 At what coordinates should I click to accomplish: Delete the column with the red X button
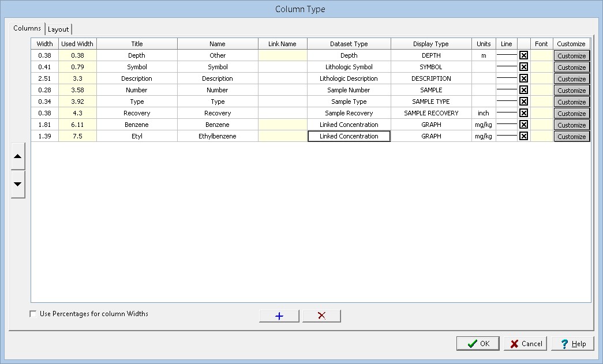pos(321,316)
